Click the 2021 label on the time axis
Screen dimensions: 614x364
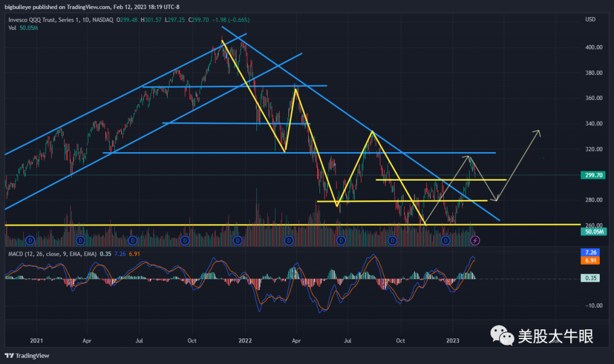click(36, 341)
